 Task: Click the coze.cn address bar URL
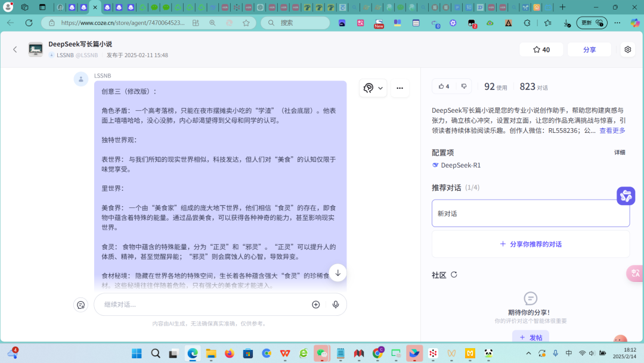click(123, 23)
